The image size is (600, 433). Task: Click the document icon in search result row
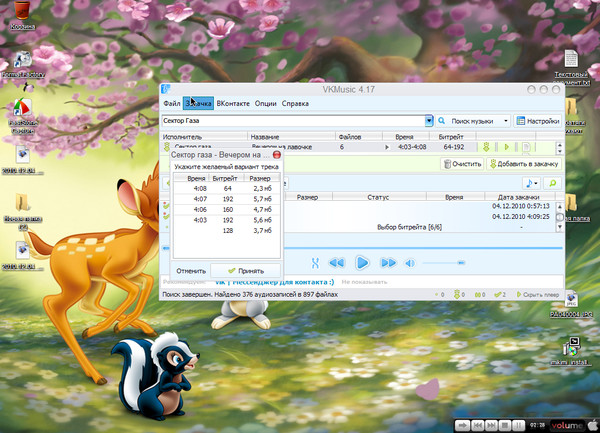(526, 147)
